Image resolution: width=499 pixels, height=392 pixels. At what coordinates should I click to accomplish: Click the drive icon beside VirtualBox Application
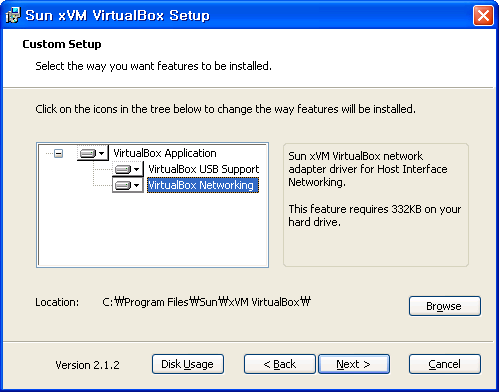click(x=88, y=153)
